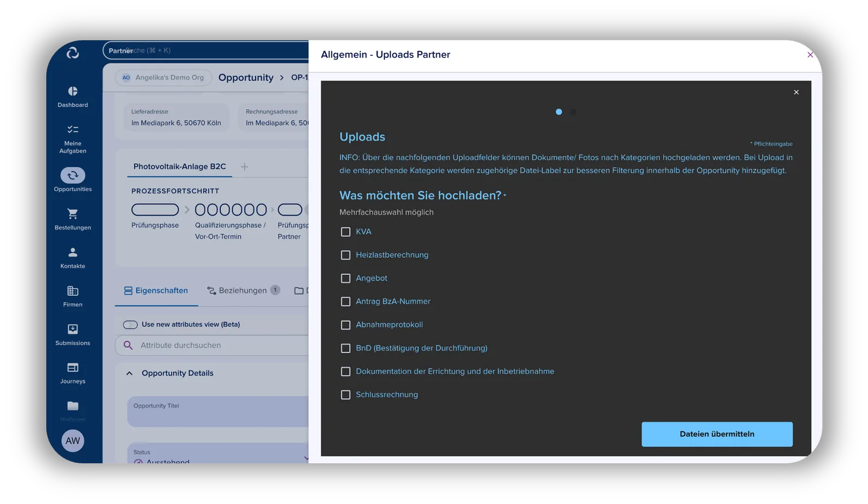
Task: Click the Prüfungsphase progress pill
Action: 155,209
